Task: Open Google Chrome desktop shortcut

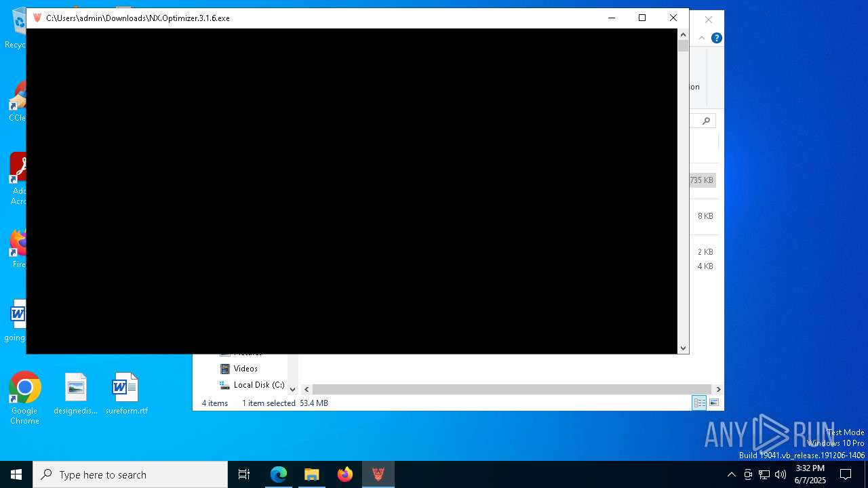Action: 25,399
